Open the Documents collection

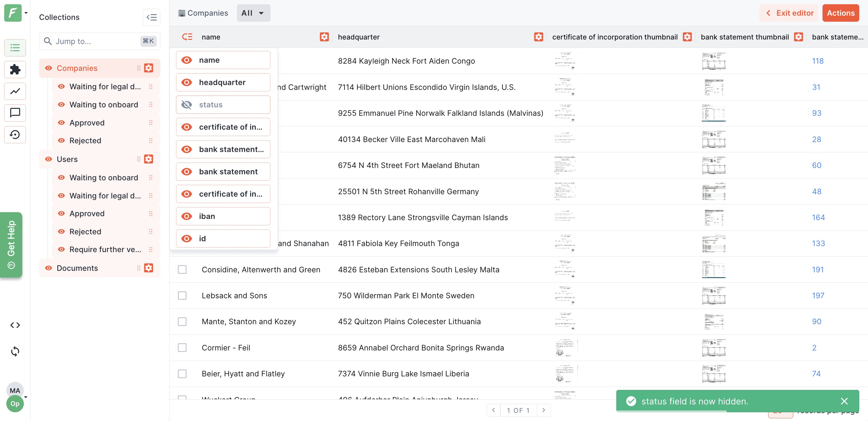point(77,268)
